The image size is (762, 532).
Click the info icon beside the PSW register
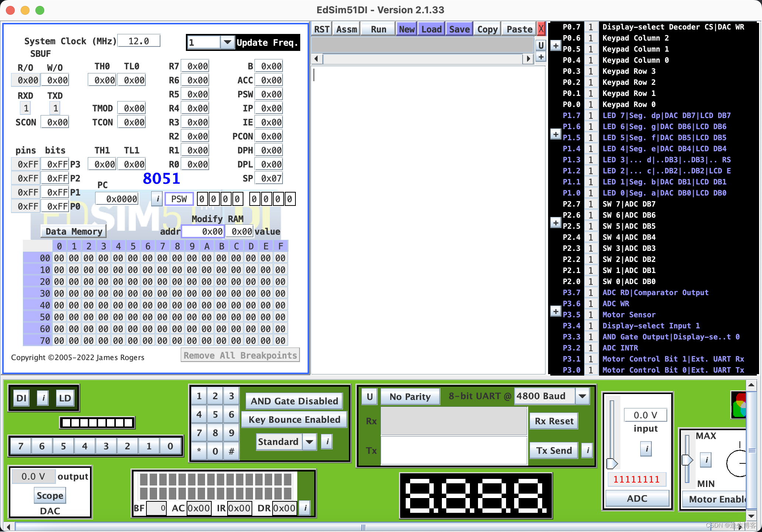click(x=157, y=198)
